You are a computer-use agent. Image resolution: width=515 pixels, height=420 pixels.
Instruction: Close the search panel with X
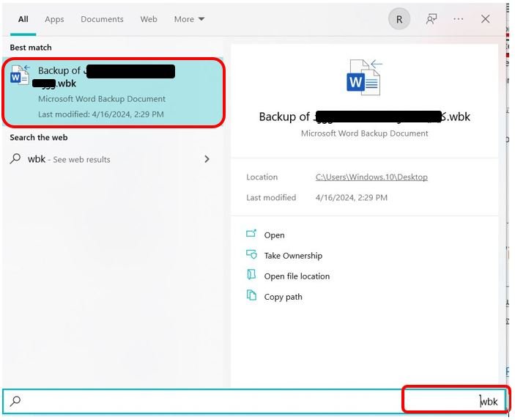(x=486, y=19)
